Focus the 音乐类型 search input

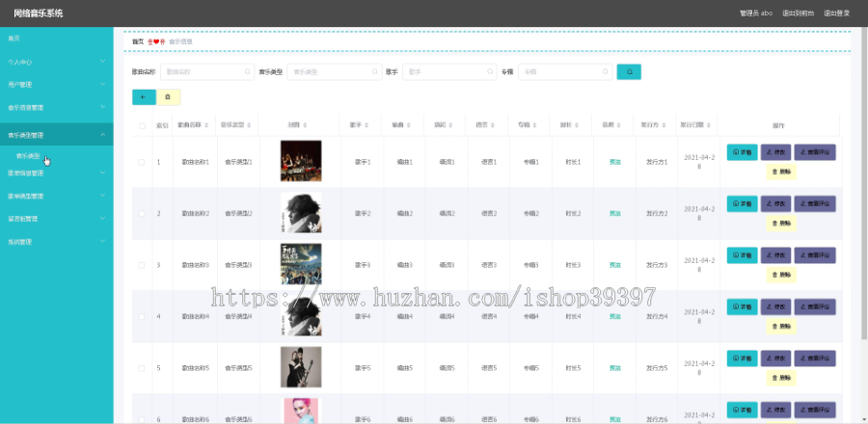(x=335, y=72)
